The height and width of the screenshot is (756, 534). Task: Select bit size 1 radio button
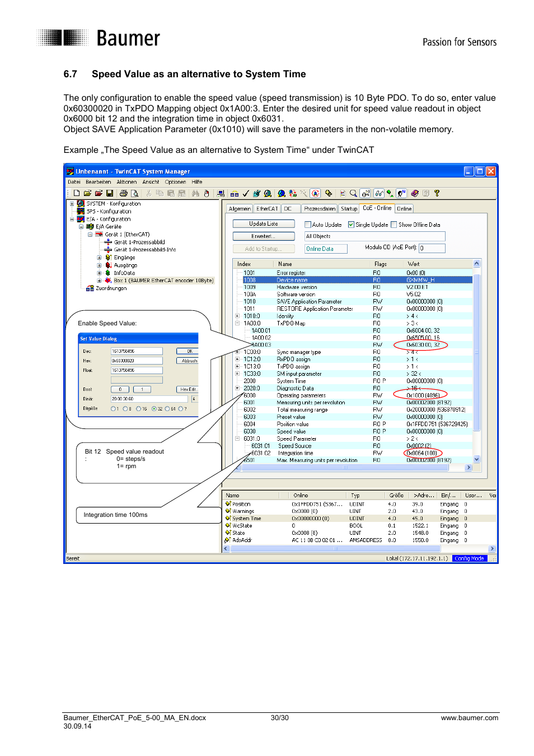tap(113, 409)
